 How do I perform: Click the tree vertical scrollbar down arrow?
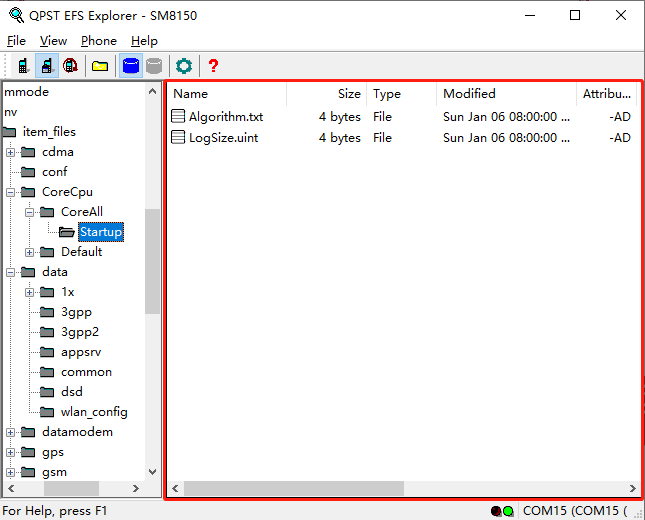pos(152,472)
